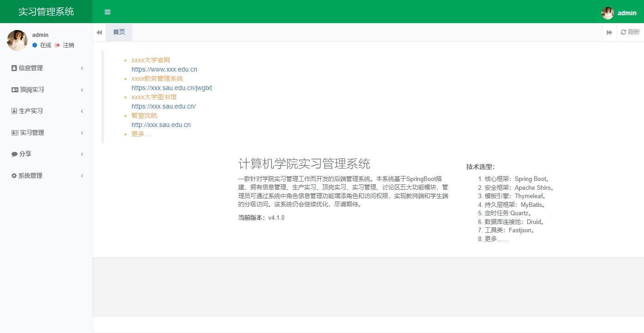Open the xxxx大学图书馆 link

[x=154, y=97]
